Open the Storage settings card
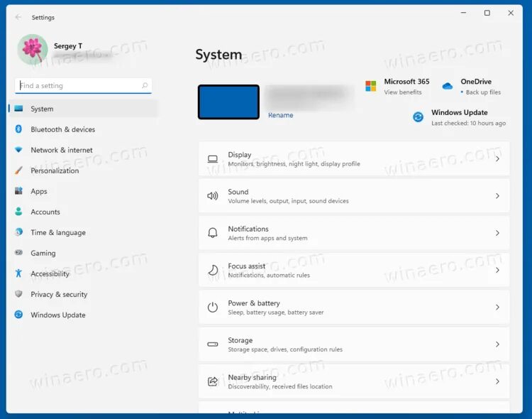532x419 pixels. [354, 344]
